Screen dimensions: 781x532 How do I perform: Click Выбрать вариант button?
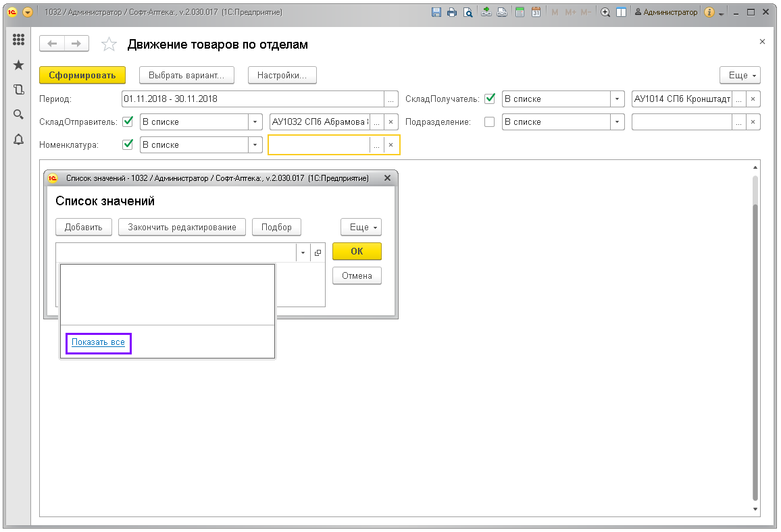tap(186, 75)
